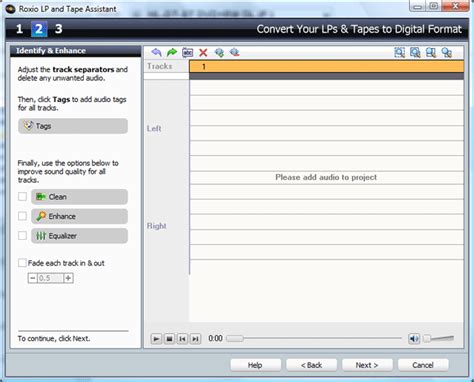474x382 pixels.
Task: Check Fade each track in & out
Action: pyautogui.click(x=22, y=263)
